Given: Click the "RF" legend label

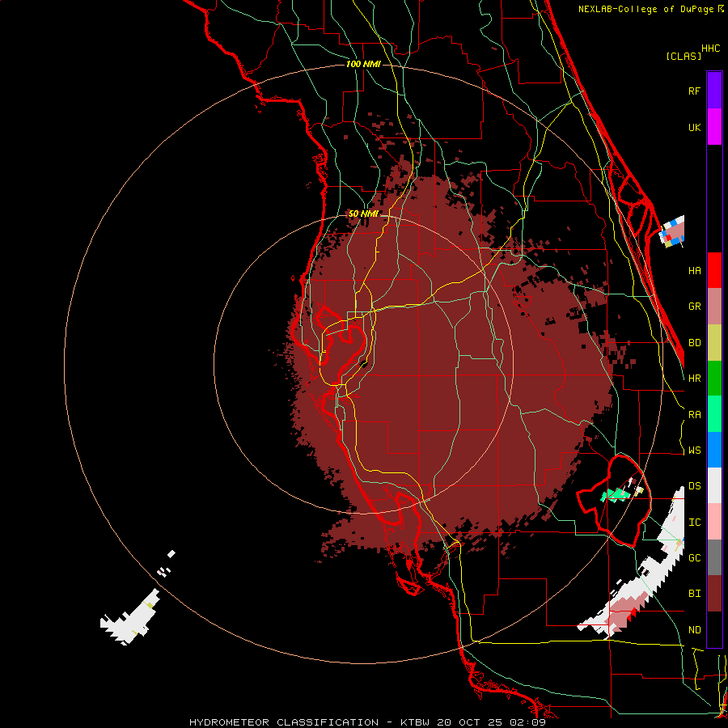Looking at the screenshot, I should [x=694, y=91].
